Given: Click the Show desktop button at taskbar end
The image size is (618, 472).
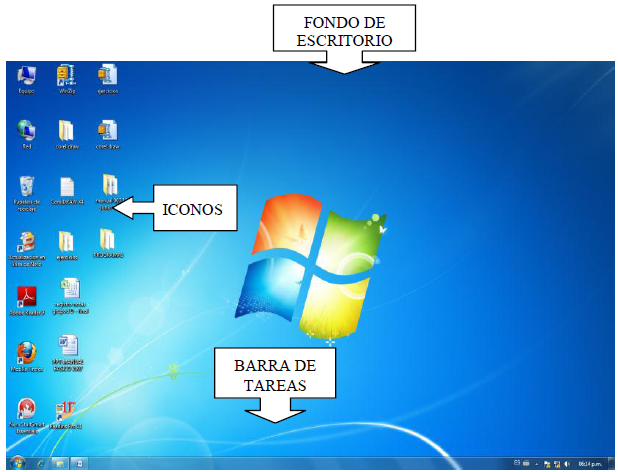Looking at the screenshot, I should point(612,463).
